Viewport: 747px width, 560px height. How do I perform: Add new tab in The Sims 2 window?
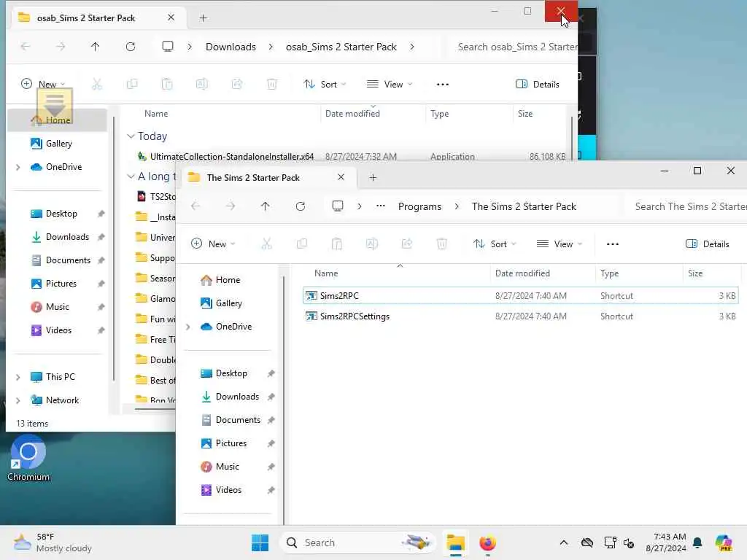373,178
